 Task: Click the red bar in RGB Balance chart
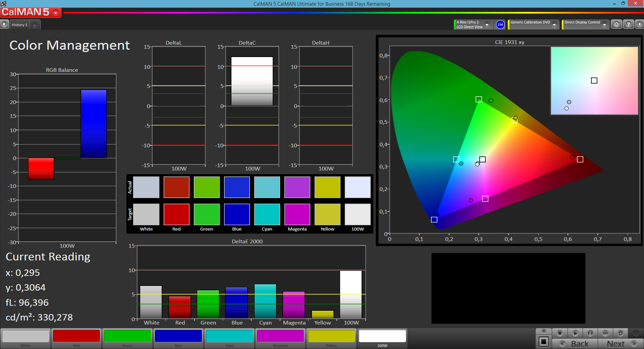point(41,169)
